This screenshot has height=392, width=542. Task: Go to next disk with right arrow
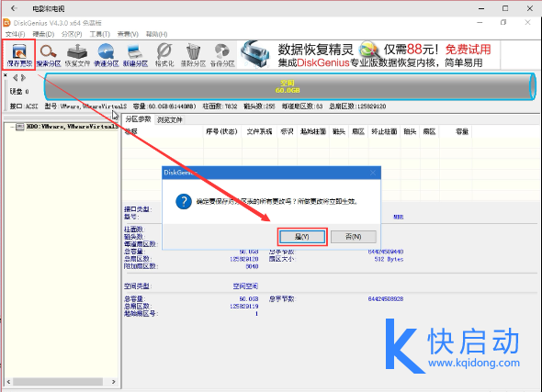click(x=23, y=78)
